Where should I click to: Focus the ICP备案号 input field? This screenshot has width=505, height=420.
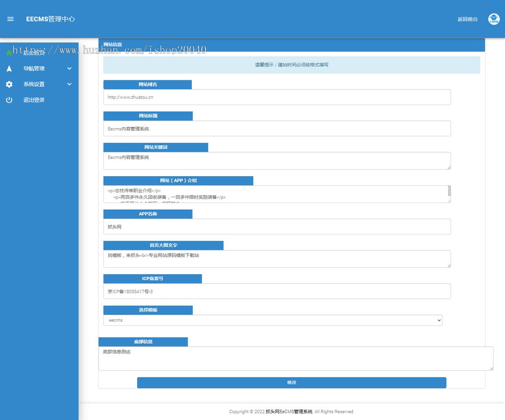tap(277, 291)
